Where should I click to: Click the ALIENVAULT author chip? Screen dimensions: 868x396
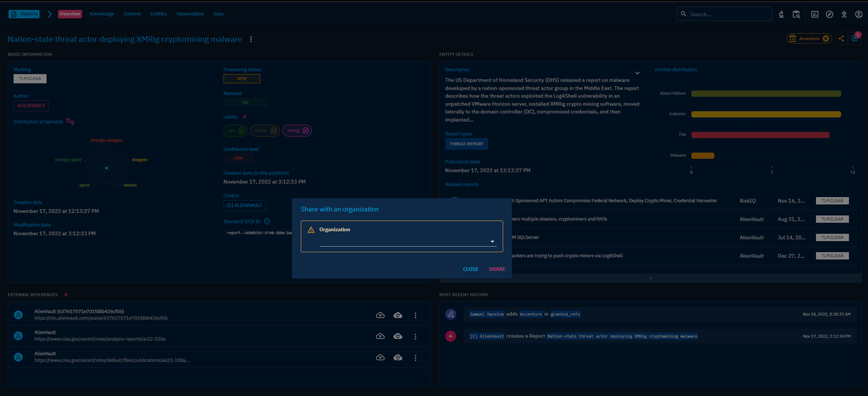[31, 105]
